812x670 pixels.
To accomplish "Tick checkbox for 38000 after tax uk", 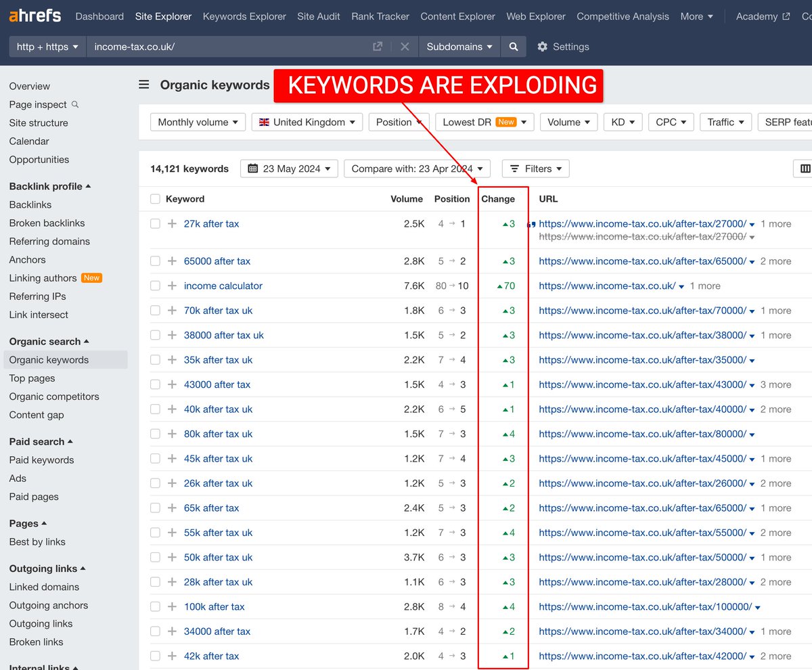I will tap(155, 335).
